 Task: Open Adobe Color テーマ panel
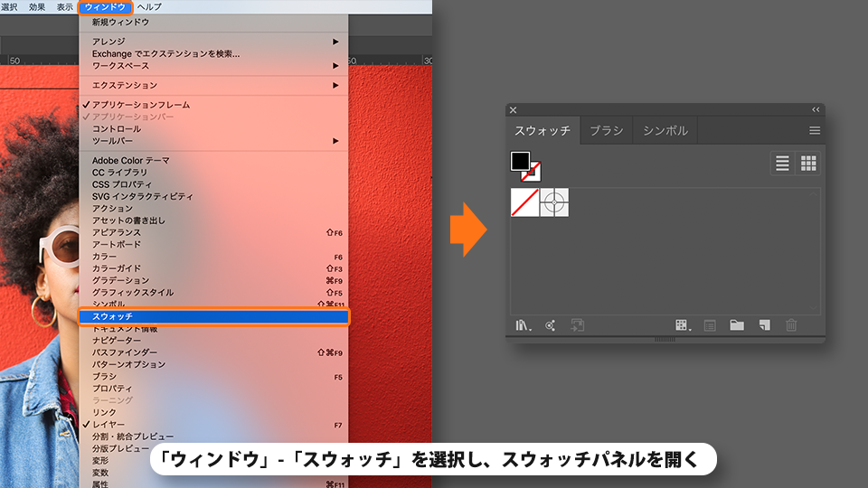[213, 161]
